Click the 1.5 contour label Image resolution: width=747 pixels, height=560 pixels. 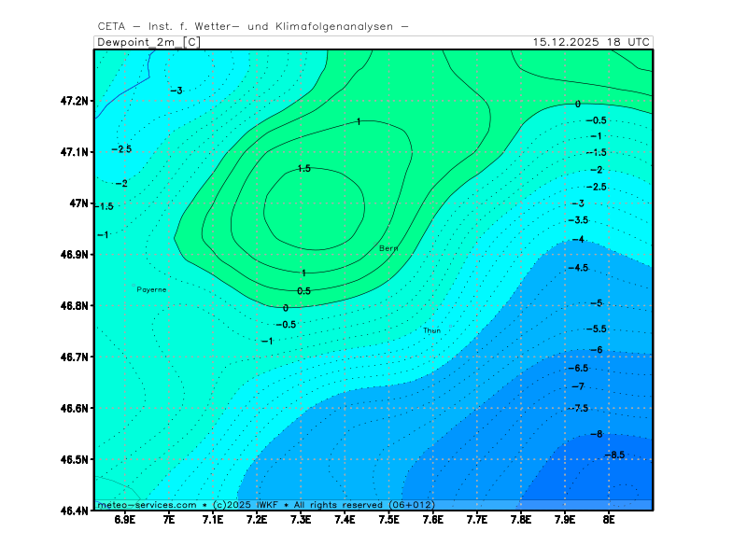[303, 168]
